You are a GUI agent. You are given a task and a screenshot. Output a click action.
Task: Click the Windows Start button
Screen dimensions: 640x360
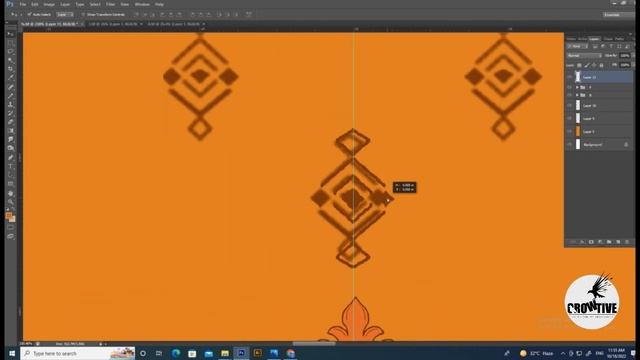coord(11,353)
